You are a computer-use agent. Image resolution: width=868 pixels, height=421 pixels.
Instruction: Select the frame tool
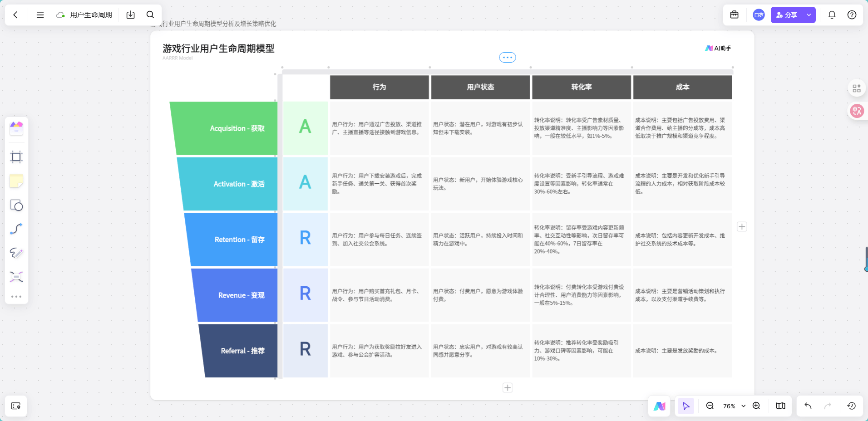[16, 157]
